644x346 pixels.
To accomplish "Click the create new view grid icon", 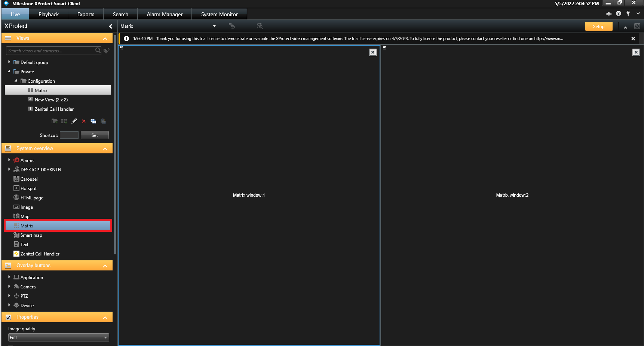I will 64,121.
